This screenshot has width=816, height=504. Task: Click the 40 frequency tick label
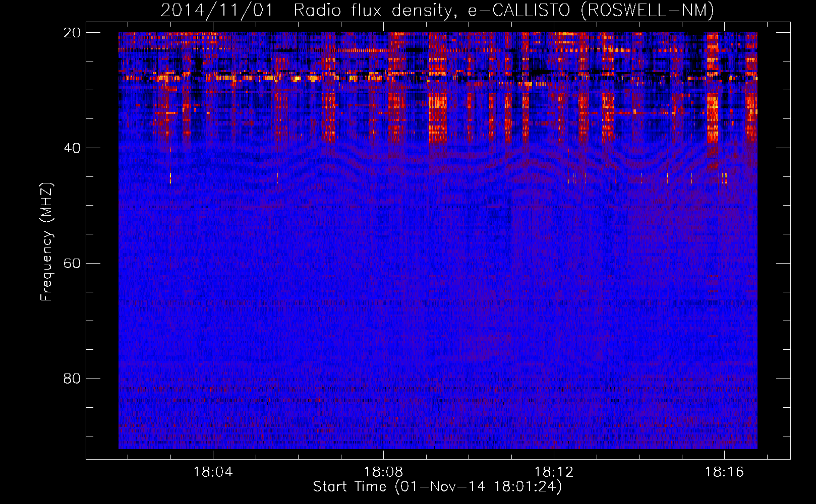[72, 148]
